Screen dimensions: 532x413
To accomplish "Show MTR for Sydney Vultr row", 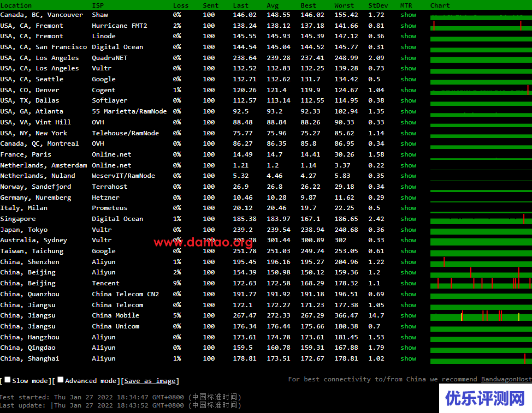I will pyautogui.click(x=408, y=240).
